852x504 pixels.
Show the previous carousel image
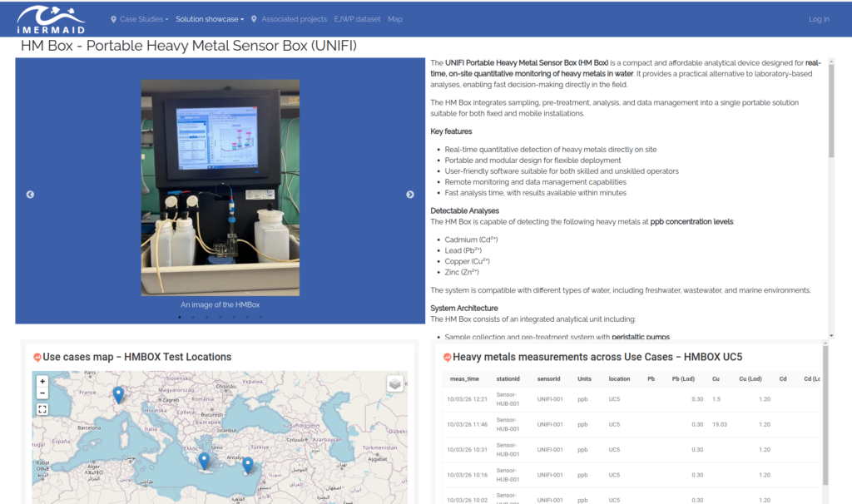[31, 195]
